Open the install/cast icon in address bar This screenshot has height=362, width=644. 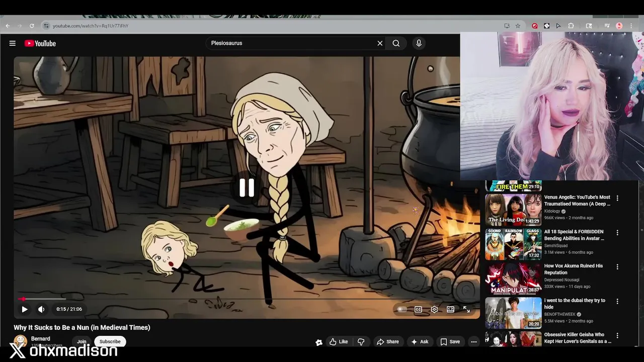(507, 26)
